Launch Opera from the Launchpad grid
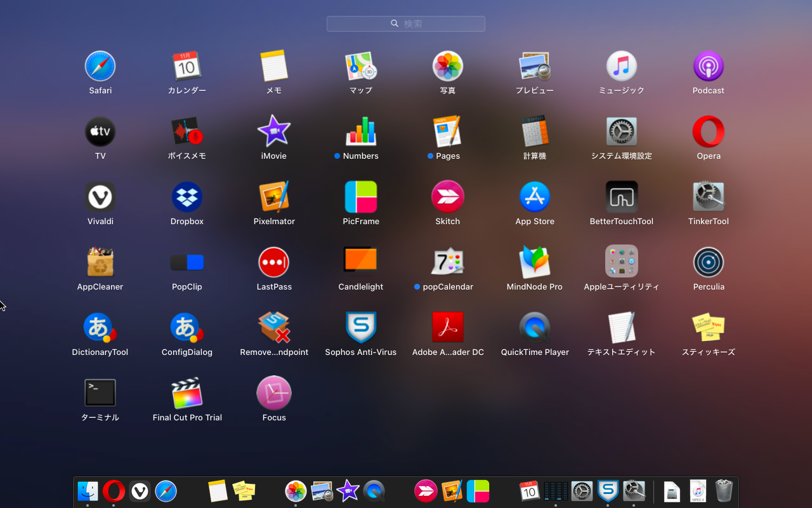 pyautogui.click(x=709, y=131)
